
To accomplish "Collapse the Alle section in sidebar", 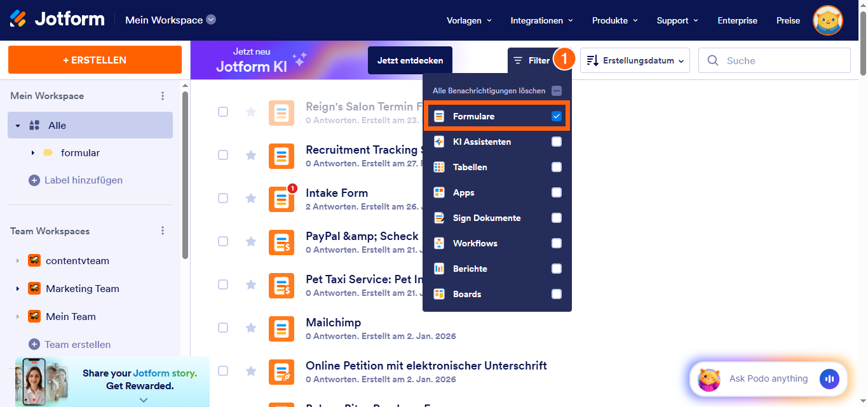I will pyautogui.click(x=18, y=125).
